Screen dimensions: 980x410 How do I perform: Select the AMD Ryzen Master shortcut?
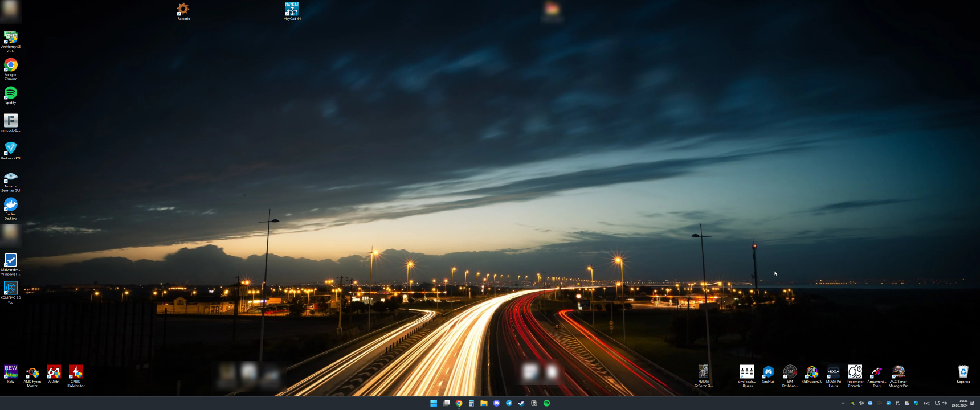32,376
